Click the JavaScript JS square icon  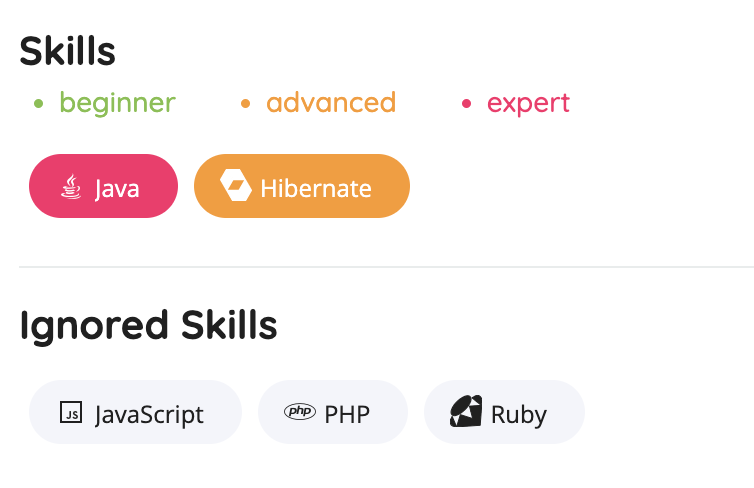point(71,412)
